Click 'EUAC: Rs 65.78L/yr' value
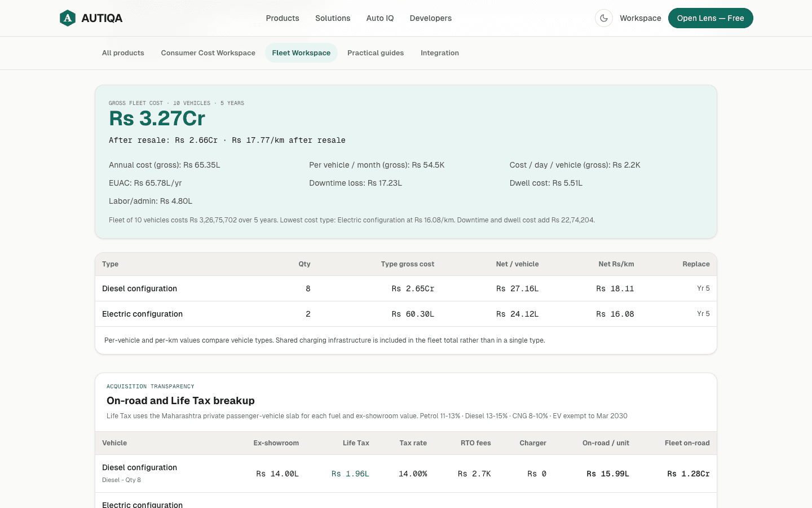The height and width of the screenshot is (508, 812). 145,183
